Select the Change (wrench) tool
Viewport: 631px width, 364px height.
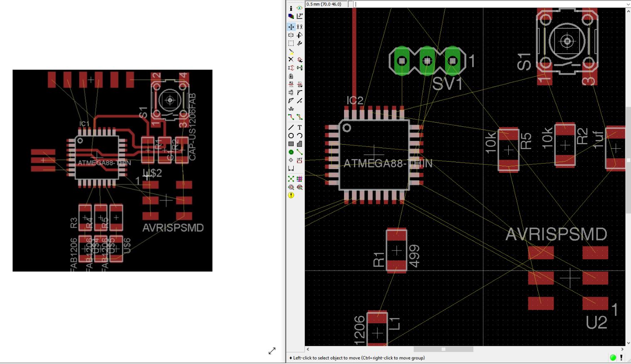click(299, 43)
